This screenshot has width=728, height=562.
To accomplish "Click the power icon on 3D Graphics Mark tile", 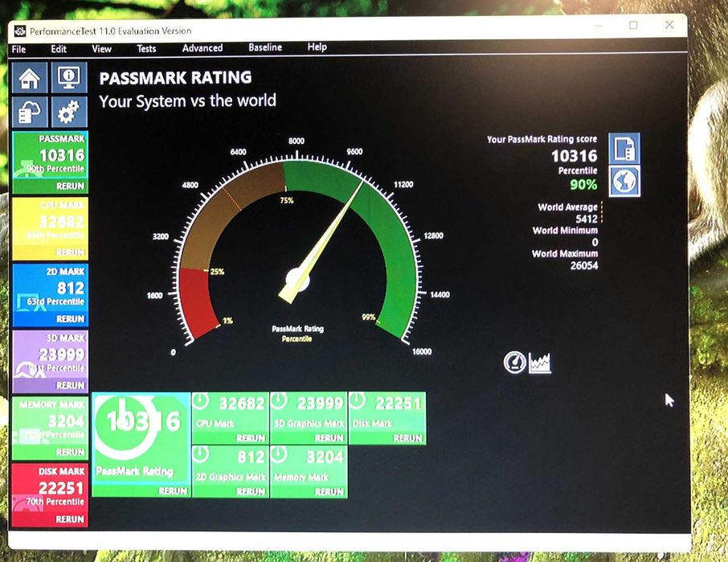I will (x=279, y=401).
